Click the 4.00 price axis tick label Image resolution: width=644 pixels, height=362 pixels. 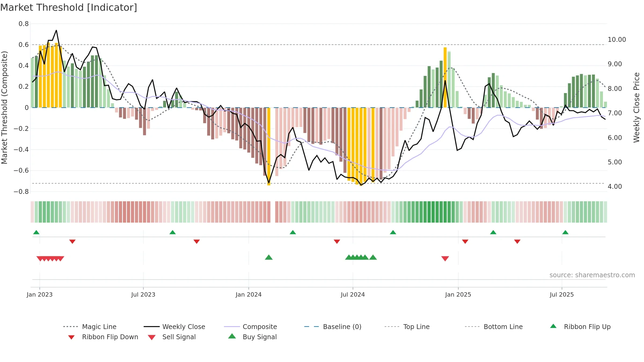pyautogui.click(x=615, y=187)
